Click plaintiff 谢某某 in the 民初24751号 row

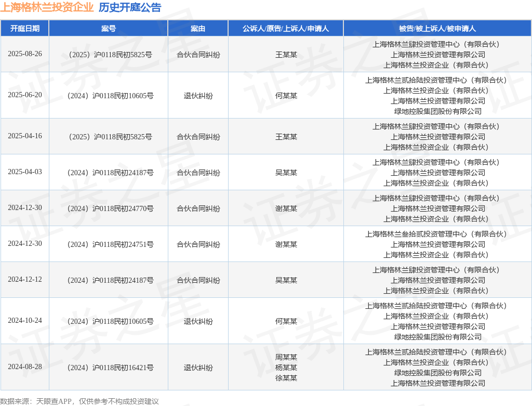(286, 244)
